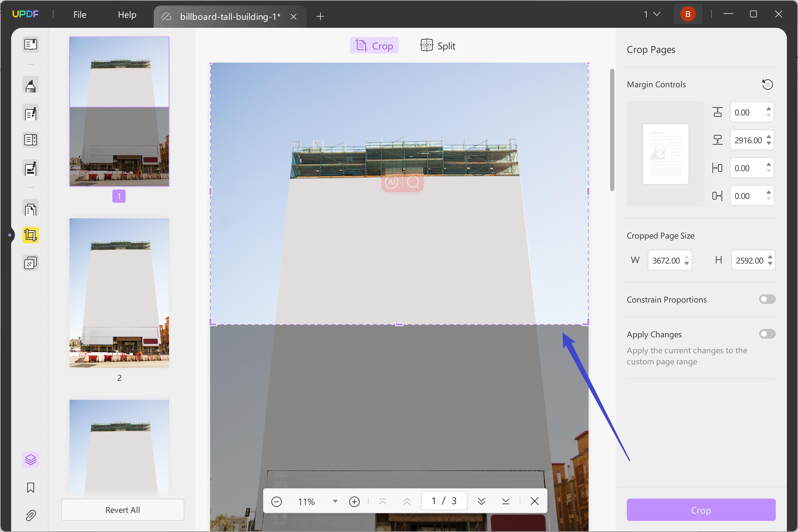Open the Page Layers panel in sidebar
This screenshot has height=532, width=798.
(x=31, y=460)
